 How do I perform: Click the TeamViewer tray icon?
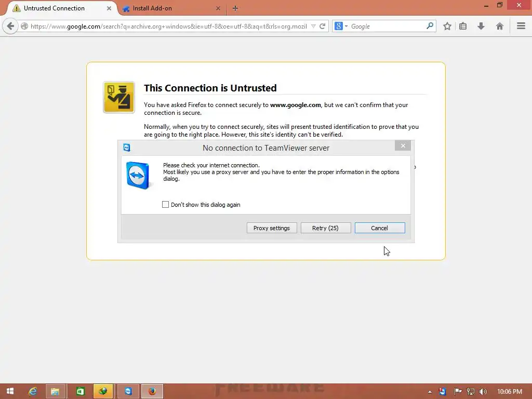coord(442,392)
